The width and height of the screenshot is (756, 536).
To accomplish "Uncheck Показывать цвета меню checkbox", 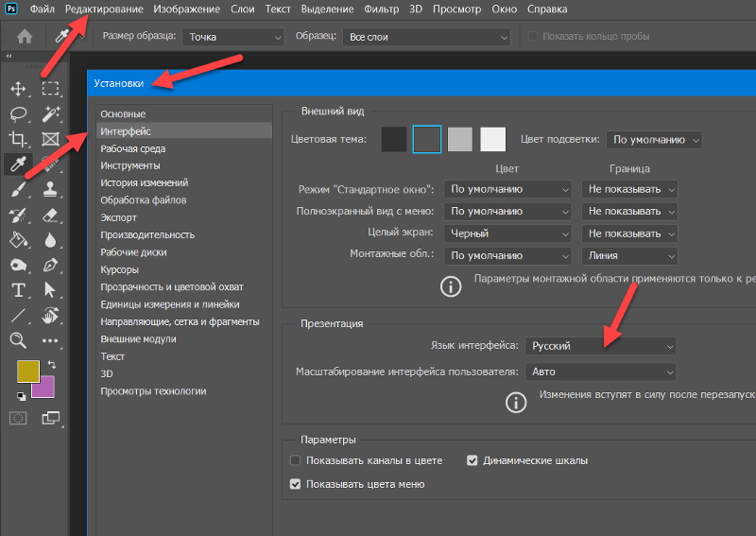I will click(x=295, y=484).
